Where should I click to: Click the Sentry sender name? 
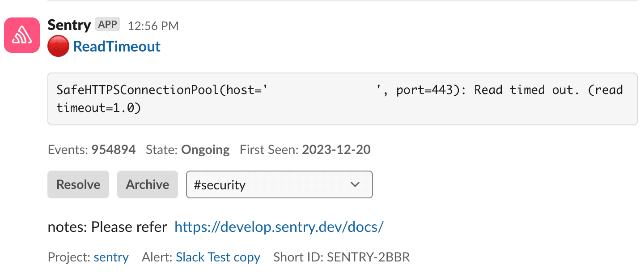click(x=69, y=25)
